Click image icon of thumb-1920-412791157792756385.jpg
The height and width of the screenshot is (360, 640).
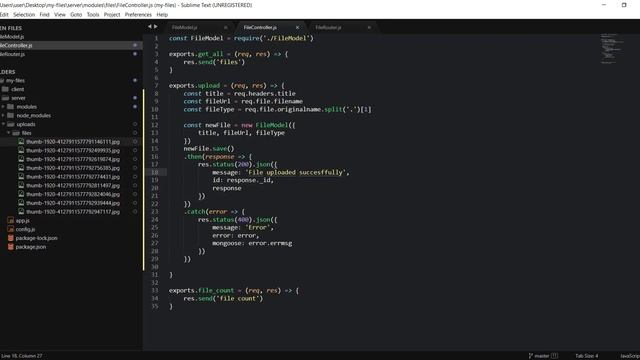21,168
